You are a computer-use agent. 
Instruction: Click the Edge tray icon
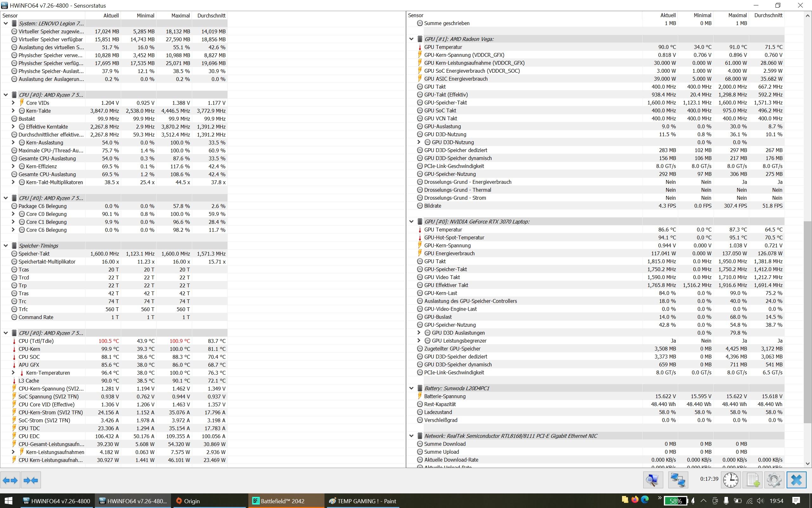coord(645,499)
